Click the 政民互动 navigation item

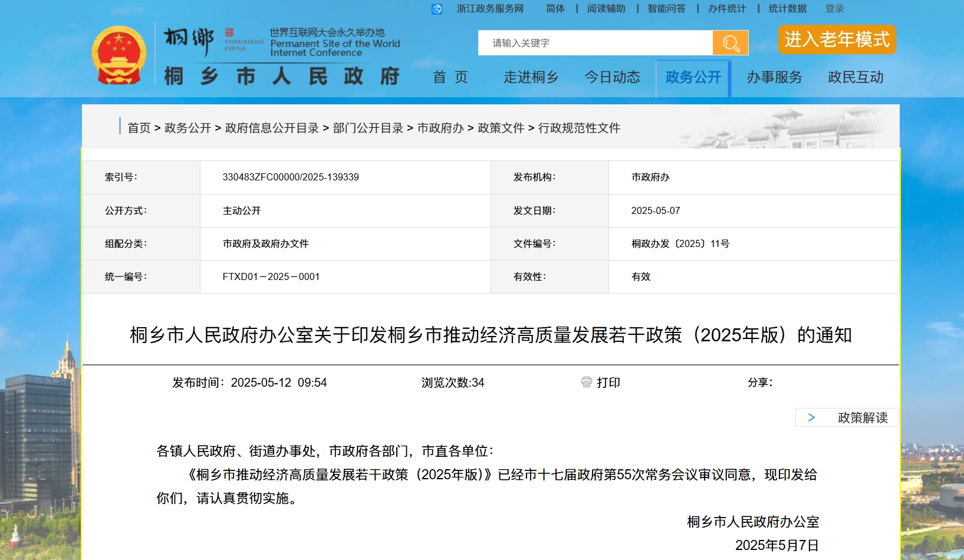click(x=856, y=77)
